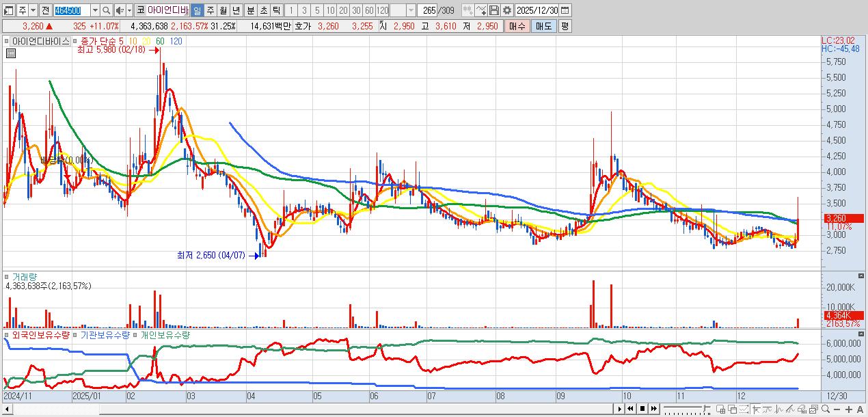Click the overlapping windows icon in bottom bar
This screenshot has height=417, width=868.
pyautogui.click(x=732, y=409)
